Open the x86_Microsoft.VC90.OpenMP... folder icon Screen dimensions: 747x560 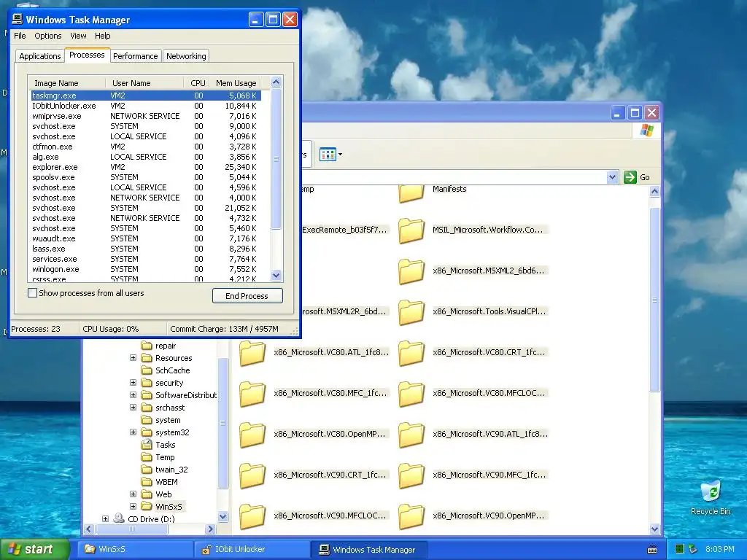(x=411, y=517)
